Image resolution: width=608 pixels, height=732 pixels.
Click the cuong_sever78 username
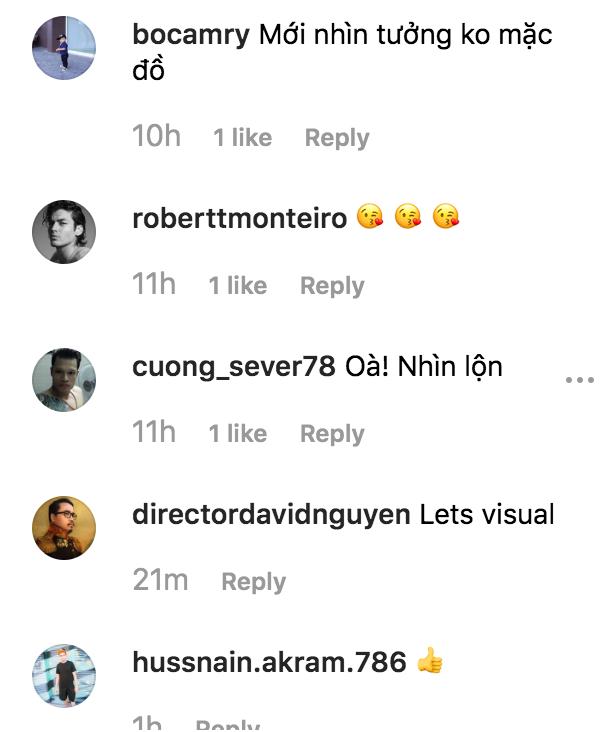pyautogui.click(x=233, y=367)
